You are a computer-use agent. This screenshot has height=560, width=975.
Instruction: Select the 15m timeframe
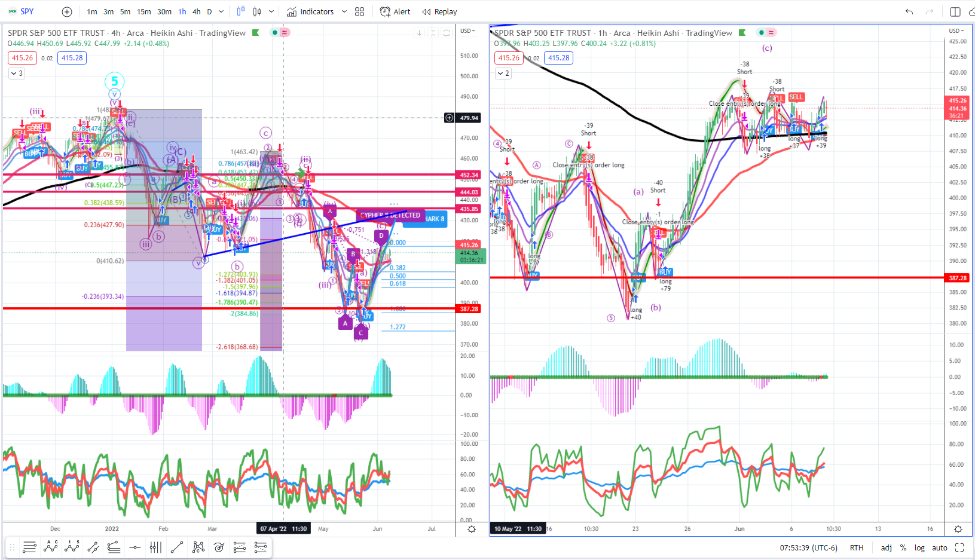tap(144, 11)
